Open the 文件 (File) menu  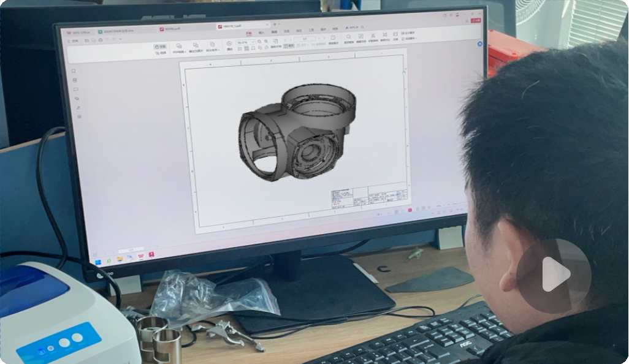74,41
